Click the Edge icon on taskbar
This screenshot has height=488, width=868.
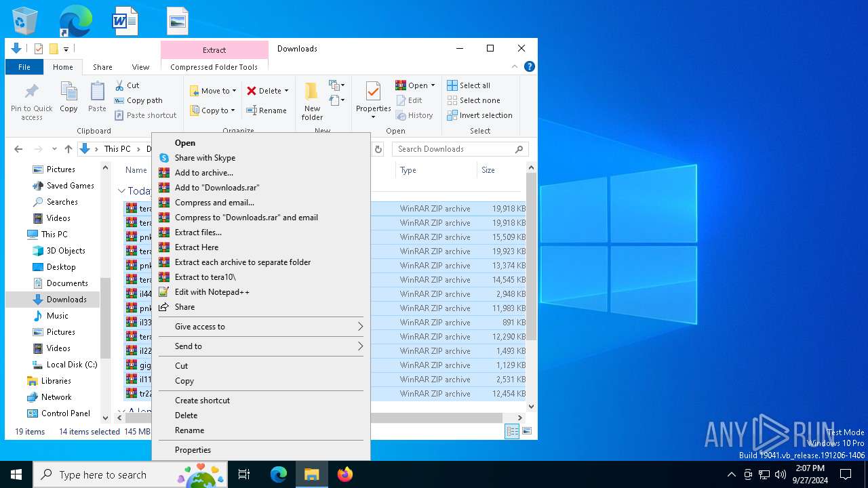coord(279,474)
